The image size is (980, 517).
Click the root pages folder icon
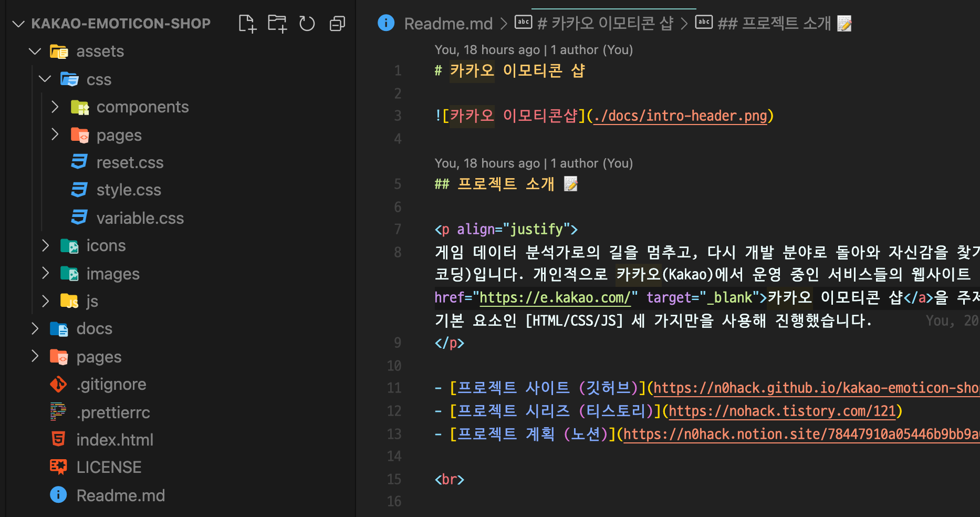59,357
